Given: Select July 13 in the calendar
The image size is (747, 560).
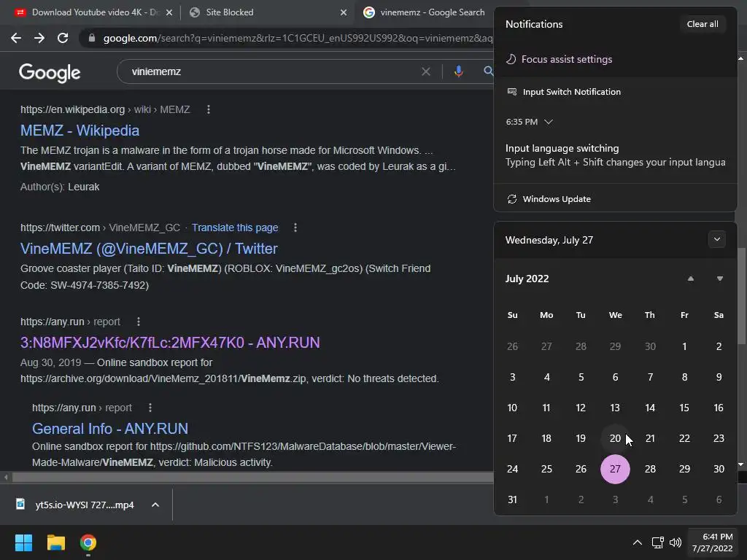Looking at the screenshot, I should 615,408.
